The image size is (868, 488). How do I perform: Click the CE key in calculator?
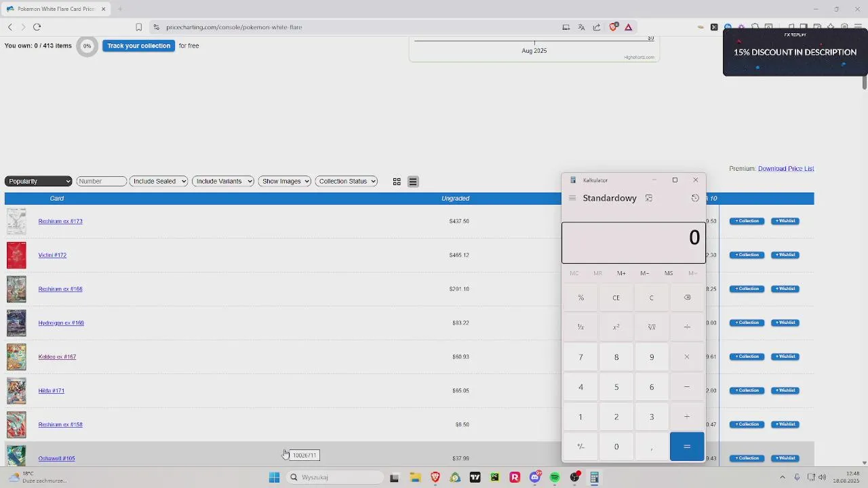tap(616, 298)
